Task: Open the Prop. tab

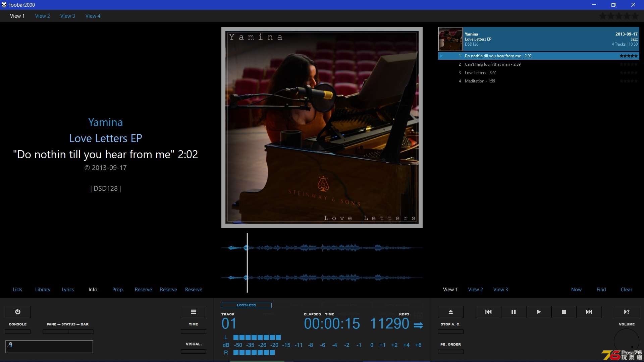Action: click(x=118, y=290)
